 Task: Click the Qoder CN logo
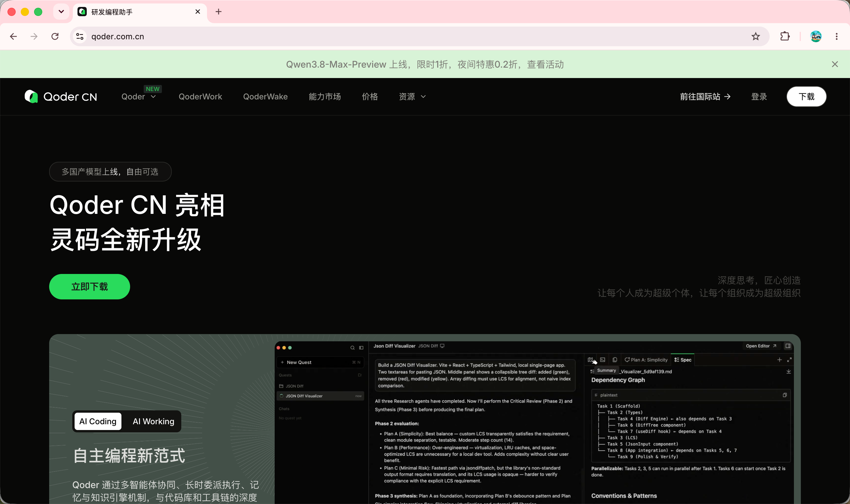61,97
